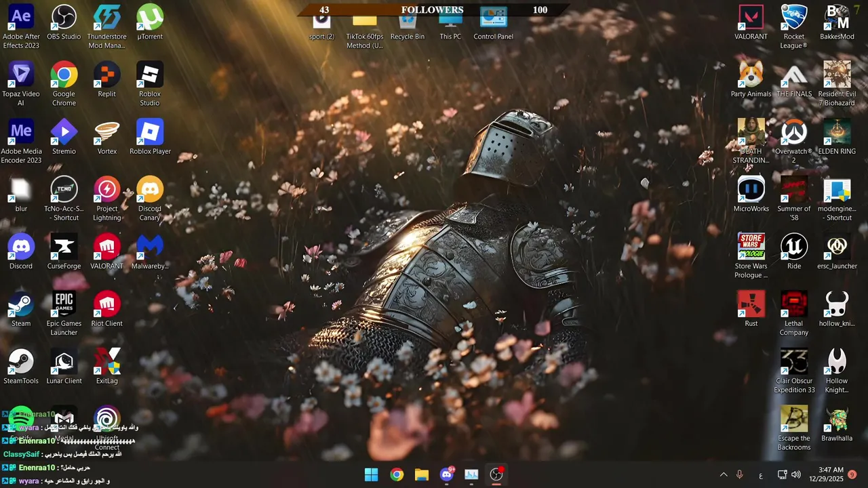868x488 pixels.
Task: Launch OBS Studio from the desktop
Action: (x=64, y=23)
